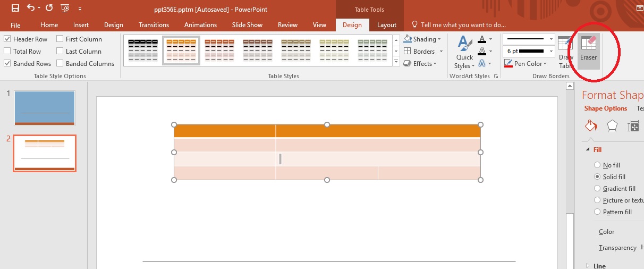The width and height of the screenshot is (644, 269).
Task: Start slideshow from beginning icon
Action: (x=65, y=8)
